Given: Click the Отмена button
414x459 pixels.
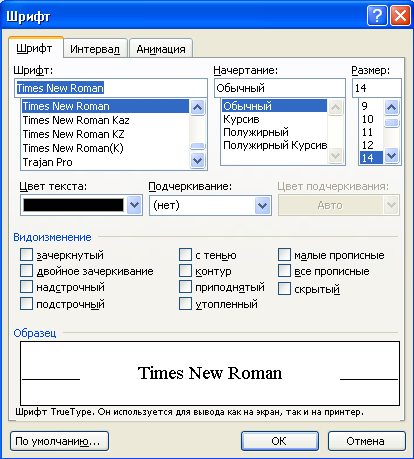Looking at the screenshot, I should (367, 441).
